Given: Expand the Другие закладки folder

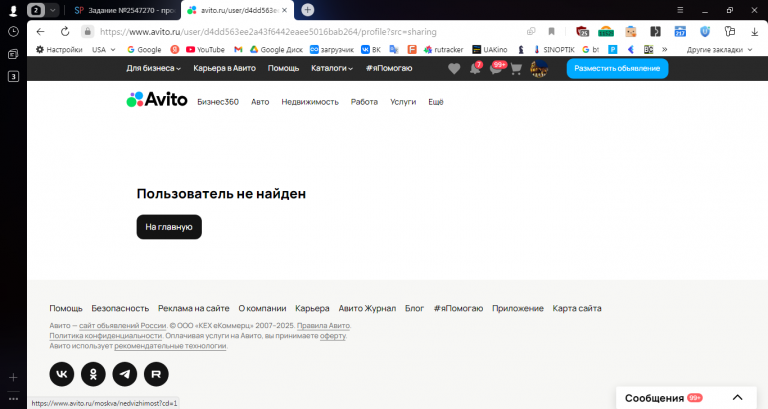Looking at the screenshot, I should [719, 49].
